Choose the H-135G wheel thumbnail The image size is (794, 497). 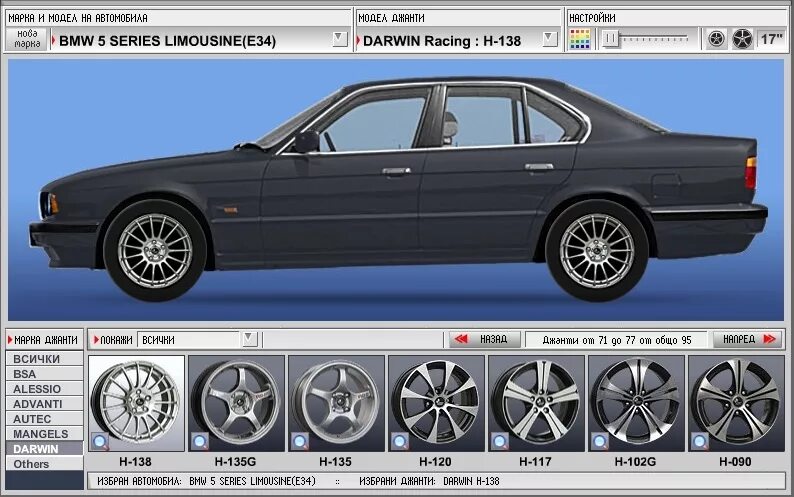point(236,403)
